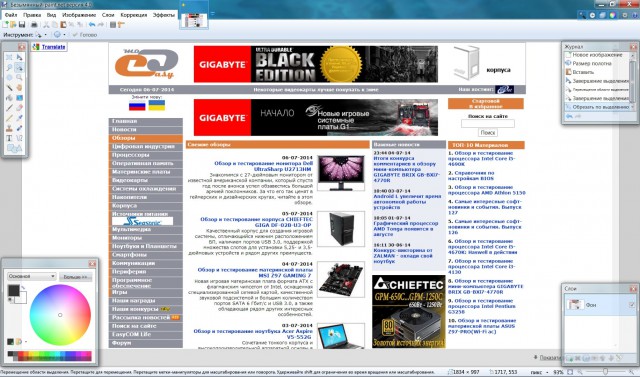
Task: Click history list scroll-down arrow
Action: pos(632,107)
